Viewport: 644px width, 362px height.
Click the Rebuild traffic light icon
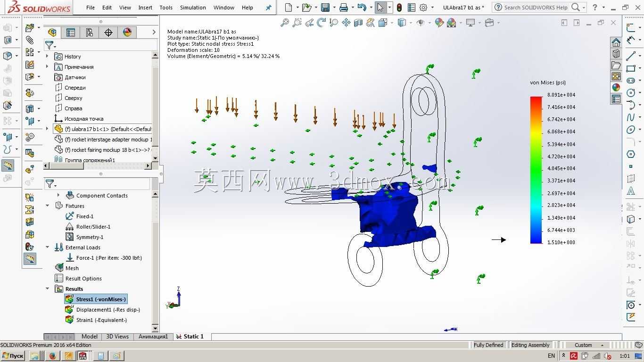(x=399, y=8)
